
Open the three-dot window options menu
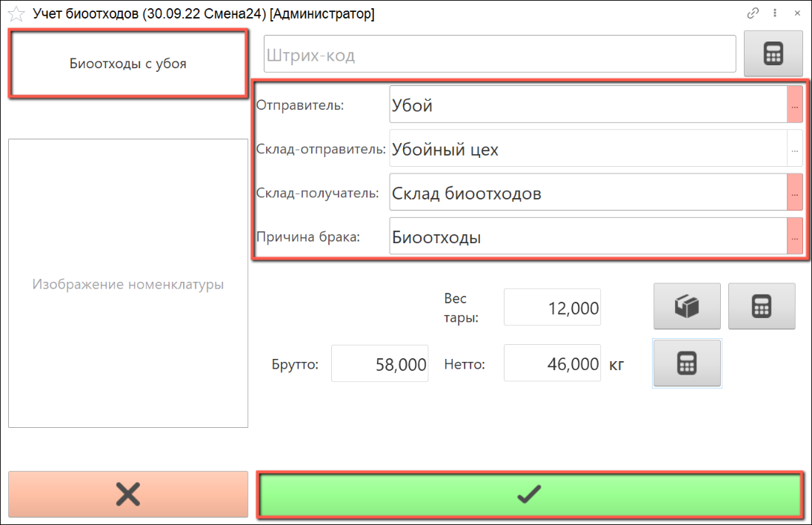point(775,13)
